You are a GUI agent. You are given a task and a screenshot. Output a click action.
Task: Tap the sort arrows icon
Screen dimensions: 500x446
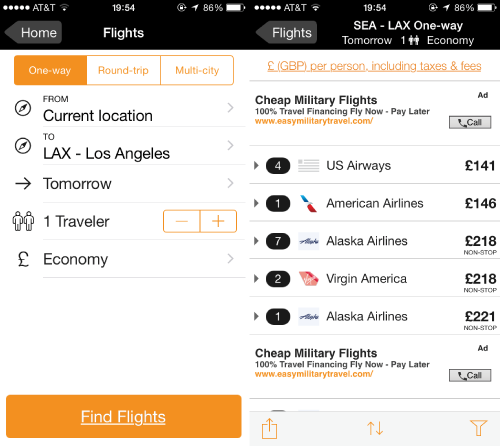(375, 428)
